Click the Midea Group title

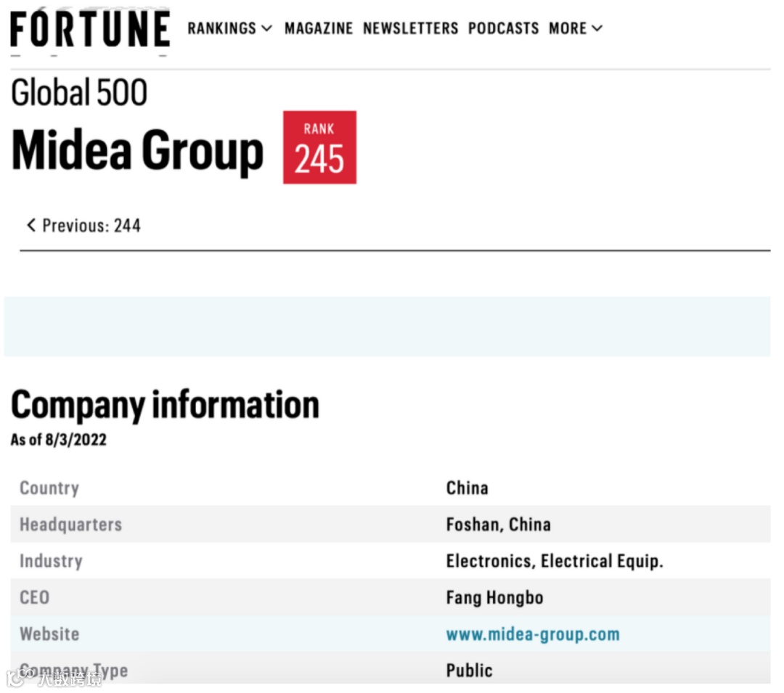137,151
